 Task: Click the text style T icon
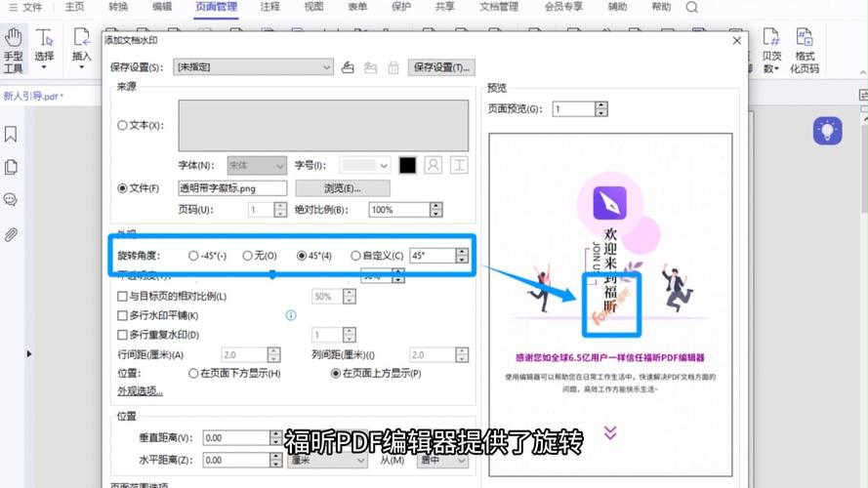coord(459,165)
